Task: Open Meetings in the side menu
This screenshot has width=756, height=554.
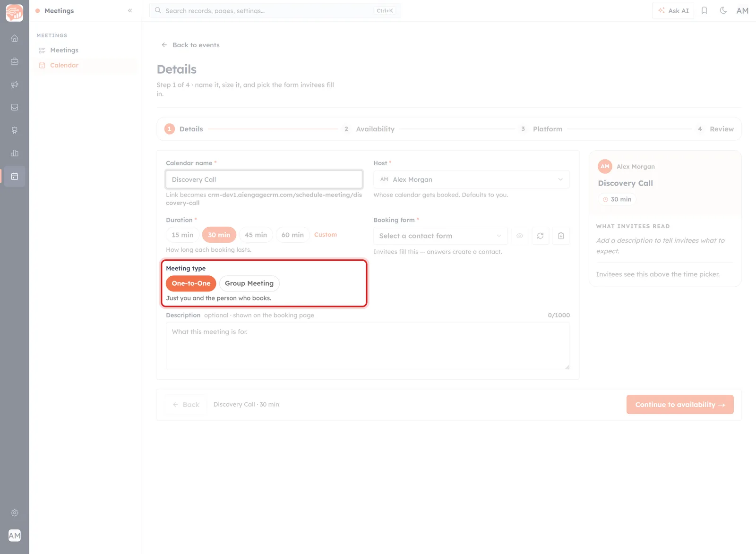Action: [86, 50]
